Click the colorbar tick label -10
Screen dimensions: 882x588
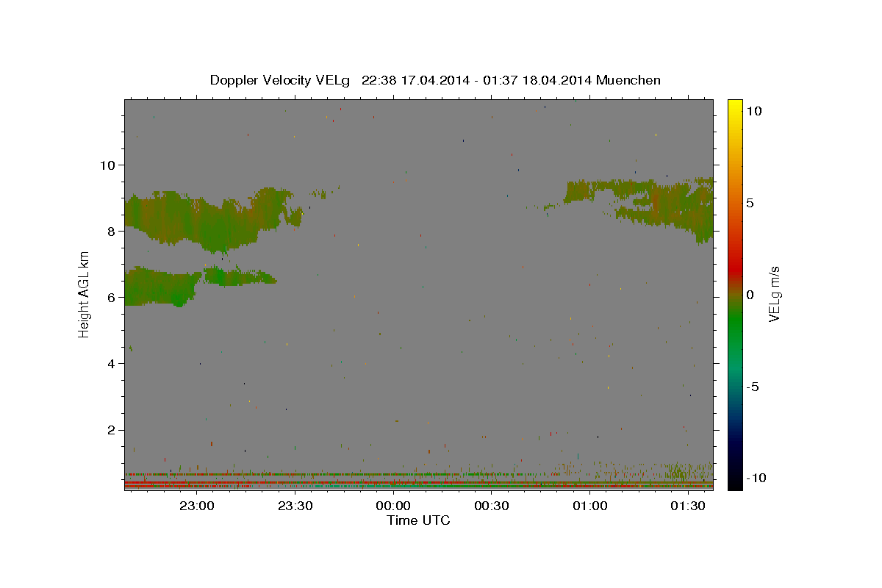pyautogui.click(x=756, y=478)
